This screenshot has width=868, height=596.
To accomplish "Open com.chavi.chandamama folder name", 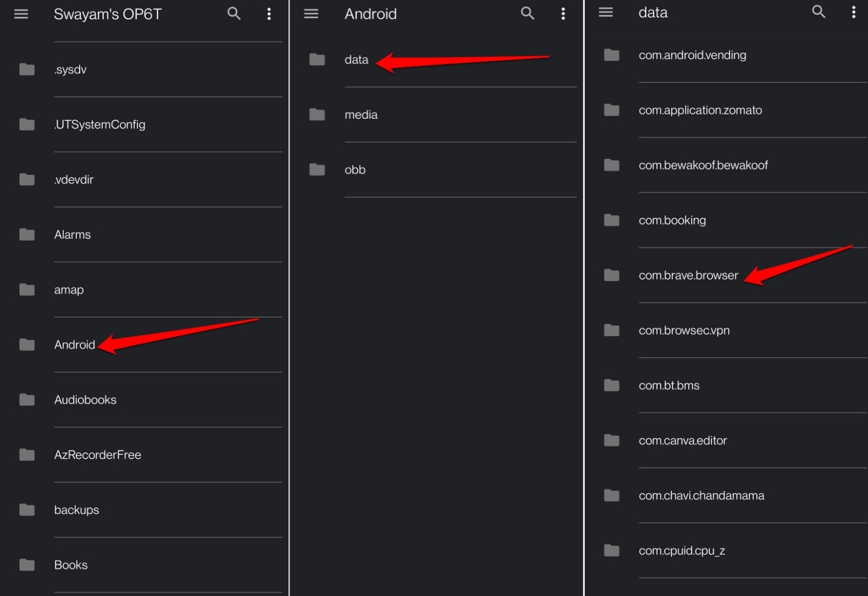I will (x=702, y=495).
